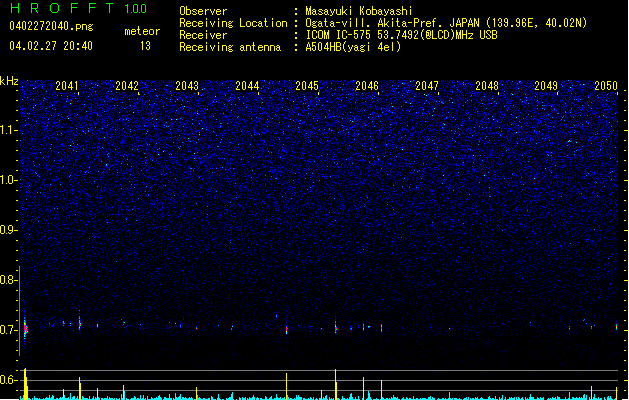Click the Receiving Location label
The image size is (629, 400).
(x=233, y=23)
